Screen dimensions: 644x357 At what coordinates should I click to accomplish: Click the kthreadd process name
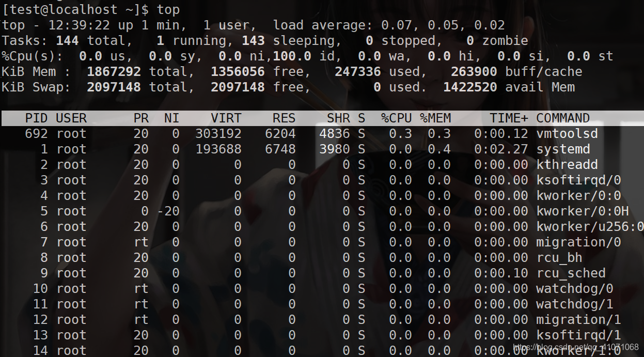click(x=567, y=165)
